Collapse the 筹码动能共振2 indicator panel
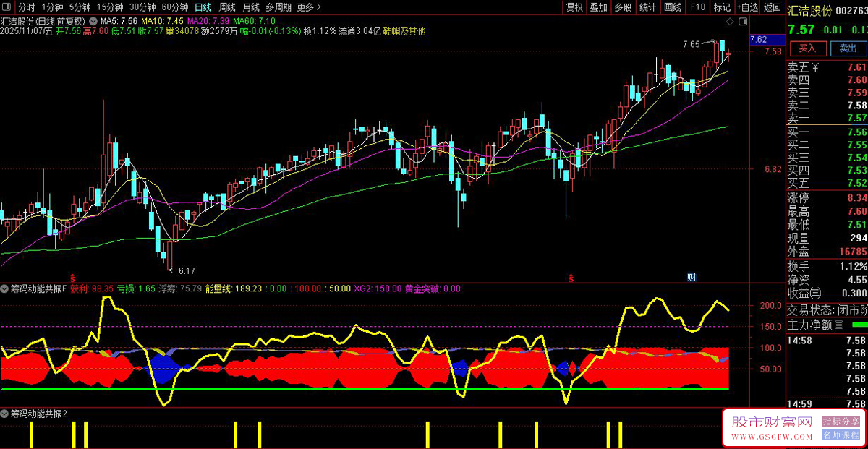 pos(5,414)
